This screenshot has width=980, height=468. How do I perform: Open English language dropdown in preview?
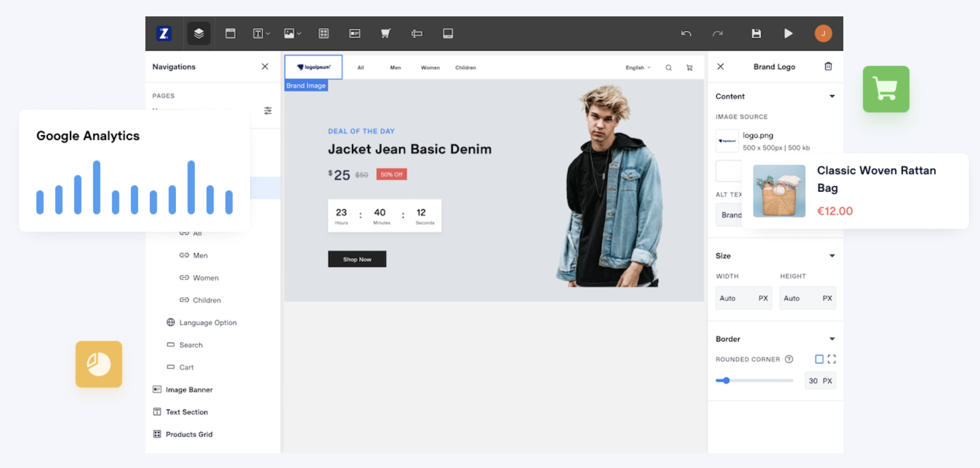point(638,67)
